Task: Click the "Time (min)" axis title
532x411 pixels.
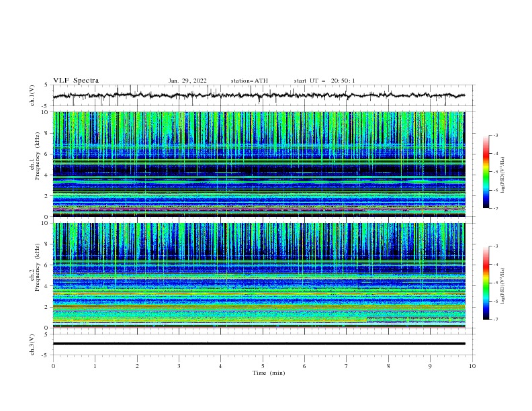Action: coord(269,373)
